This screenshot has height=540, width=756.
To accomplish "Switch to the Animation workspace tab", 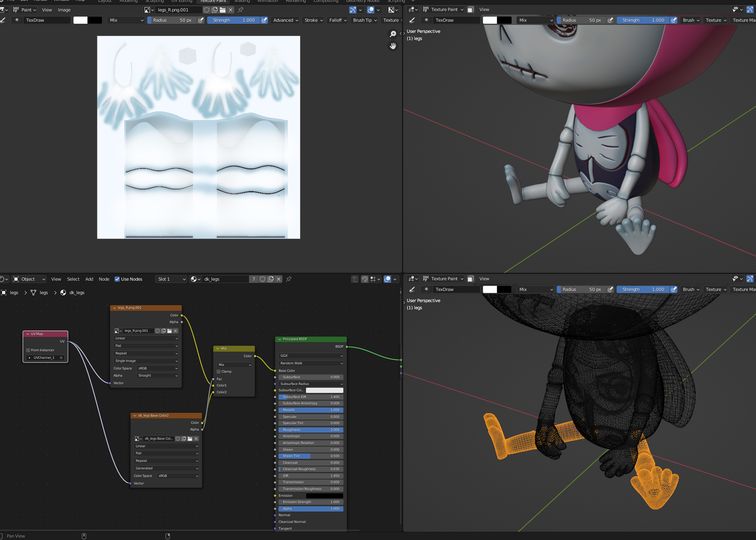I will click(267, 1).
